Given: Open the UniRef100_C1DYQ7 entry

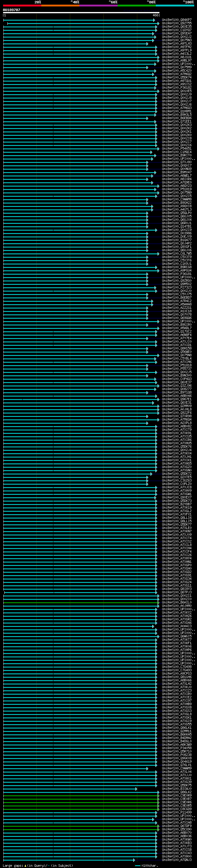Looking at the screenshot, I should 177,30.
